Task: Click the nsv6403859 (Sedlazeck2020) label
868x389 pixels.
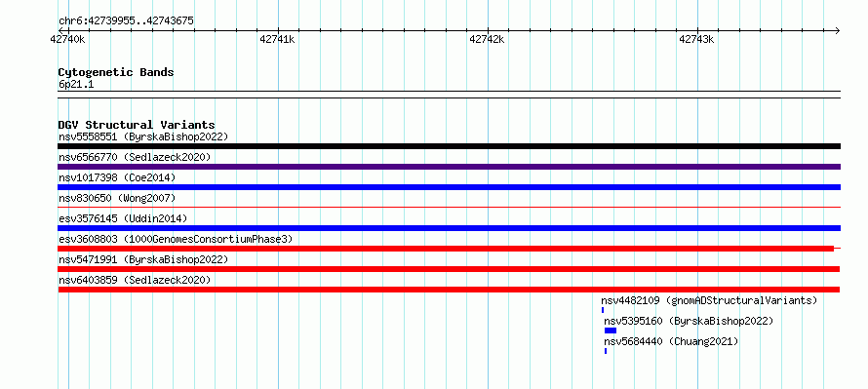Action: (135, 280)
